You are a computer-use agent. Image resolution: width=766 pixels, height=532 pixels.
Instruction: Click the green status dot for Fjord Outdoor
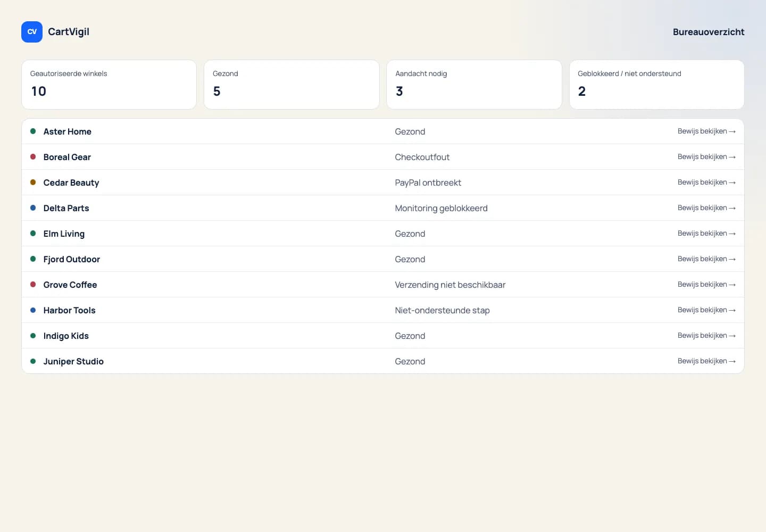point(33,259)
